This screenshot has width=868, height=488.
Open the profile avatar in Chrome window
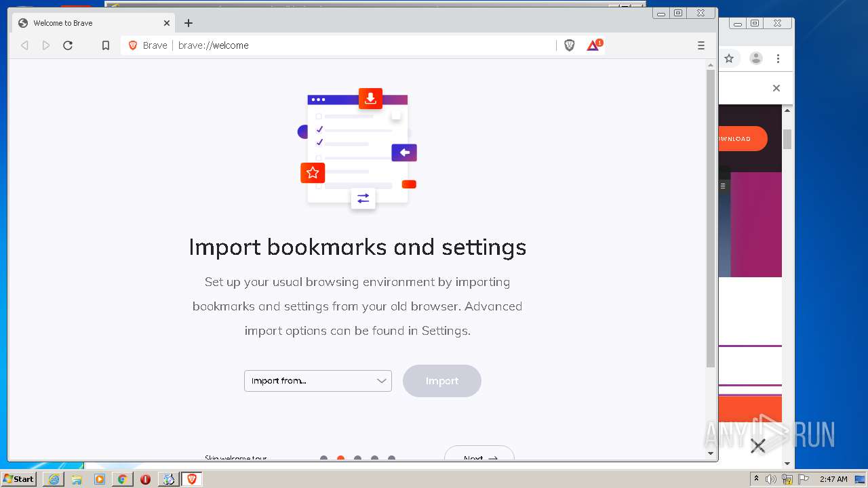pyautogui.click(x=756, y=58)
